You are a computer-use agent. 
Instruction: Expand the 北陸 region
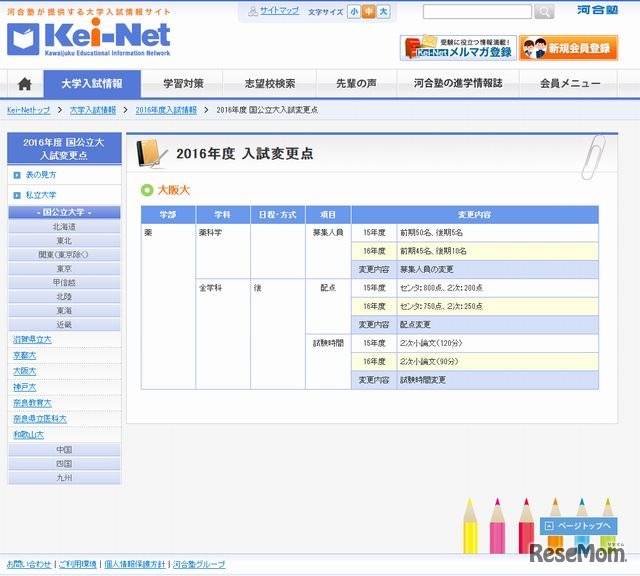pos(64,297)
